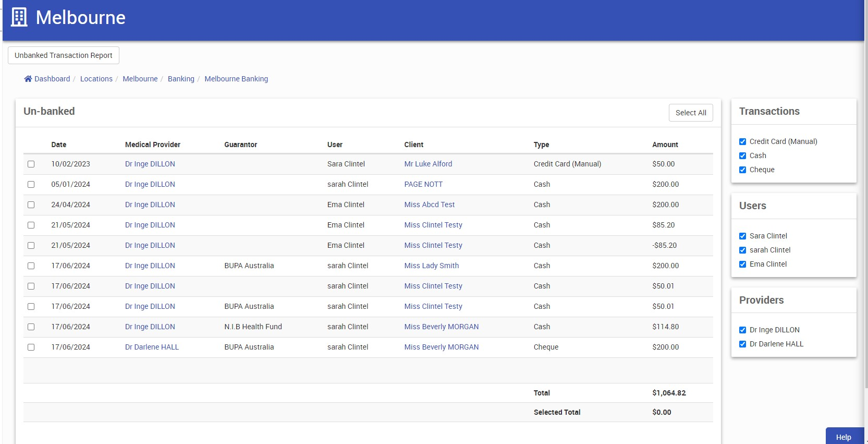Click the Select All button
Screen dimensions: 868x444
point(691,113)
